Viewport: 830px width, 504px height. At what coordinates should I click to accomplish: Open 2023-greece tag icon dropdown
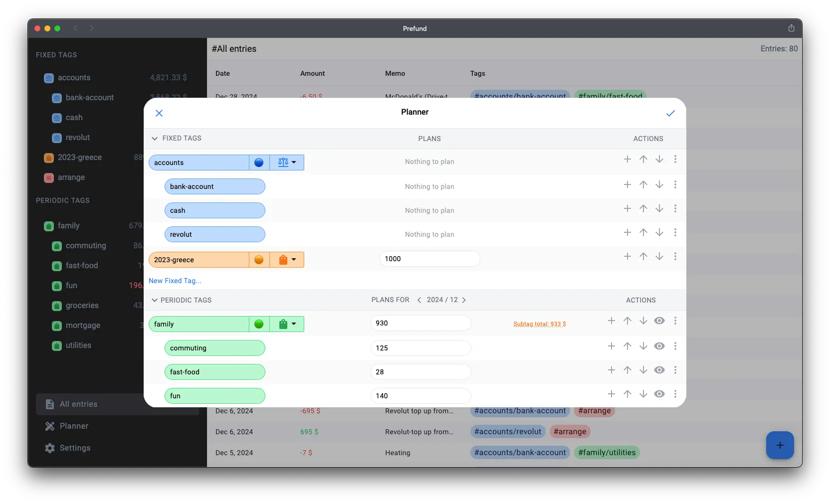tap(287, 260)
